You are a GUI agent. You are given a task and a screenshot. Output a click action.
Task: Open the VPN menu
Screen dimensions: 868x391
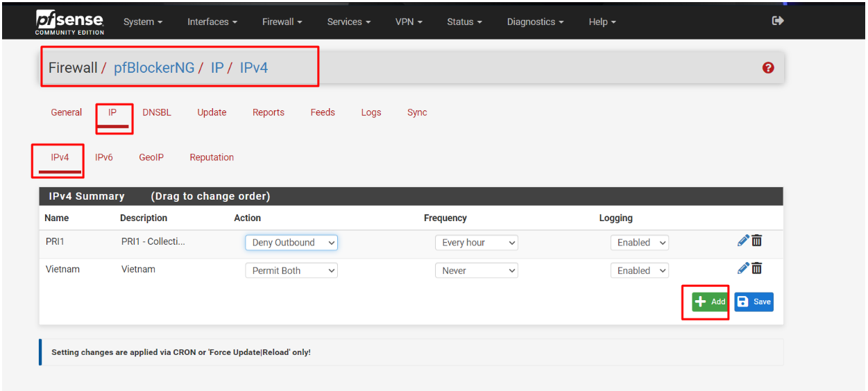(x=409, y=22)
